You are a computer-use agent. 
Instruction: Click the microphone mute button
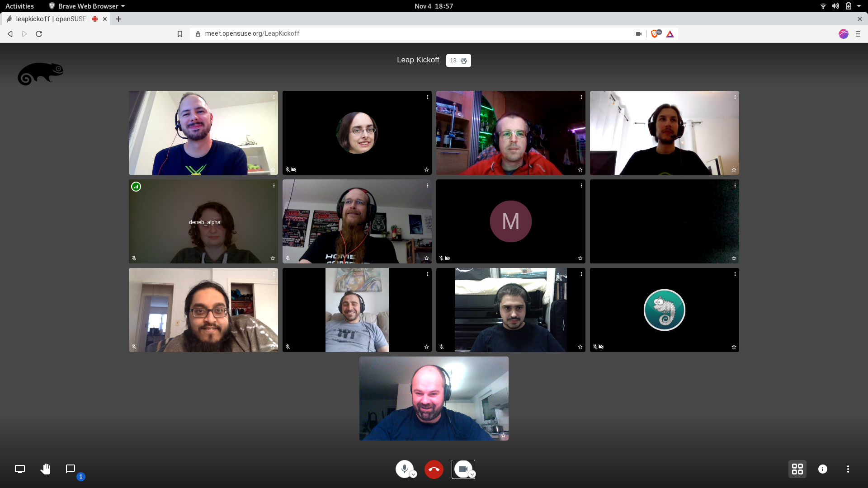[x=404, y=469]
